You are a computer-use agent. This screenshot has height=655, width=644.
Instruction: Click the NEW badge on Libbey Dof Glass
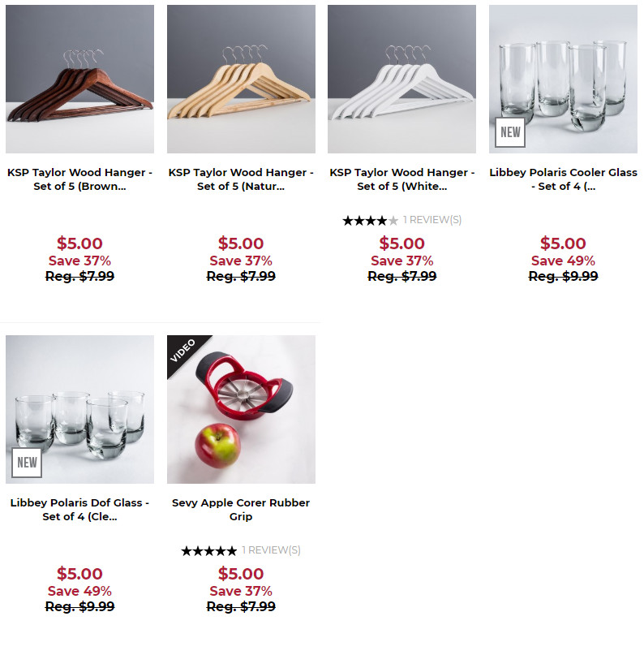pos(27,463)
